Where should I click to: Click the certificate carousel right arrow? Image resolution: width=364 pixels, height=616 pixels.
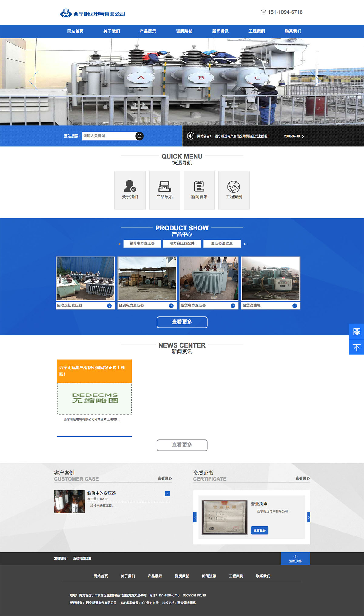[308, 517]
